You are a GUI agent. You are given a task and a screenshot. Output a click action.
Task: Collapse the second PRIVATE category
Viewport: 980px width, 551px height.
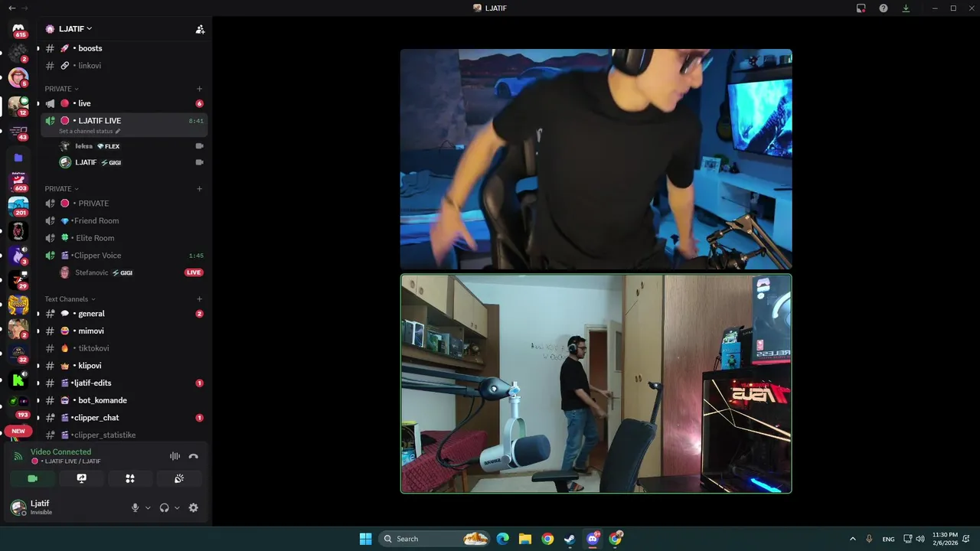[61, 188]
